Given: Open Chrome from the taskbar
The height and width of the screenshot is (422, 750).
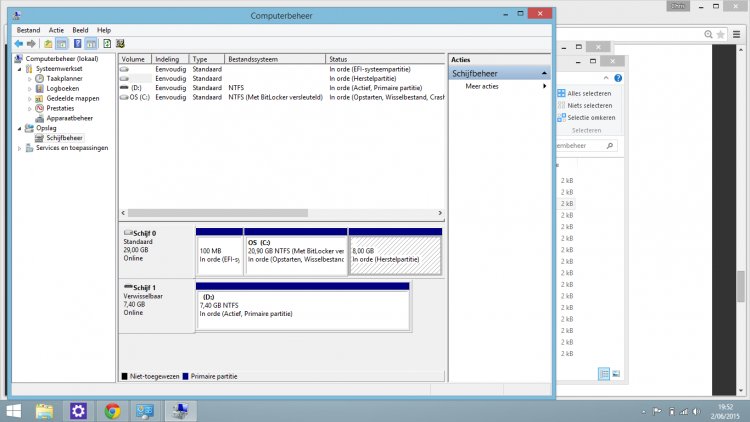Looking at the screenshot, I should 112,410.
